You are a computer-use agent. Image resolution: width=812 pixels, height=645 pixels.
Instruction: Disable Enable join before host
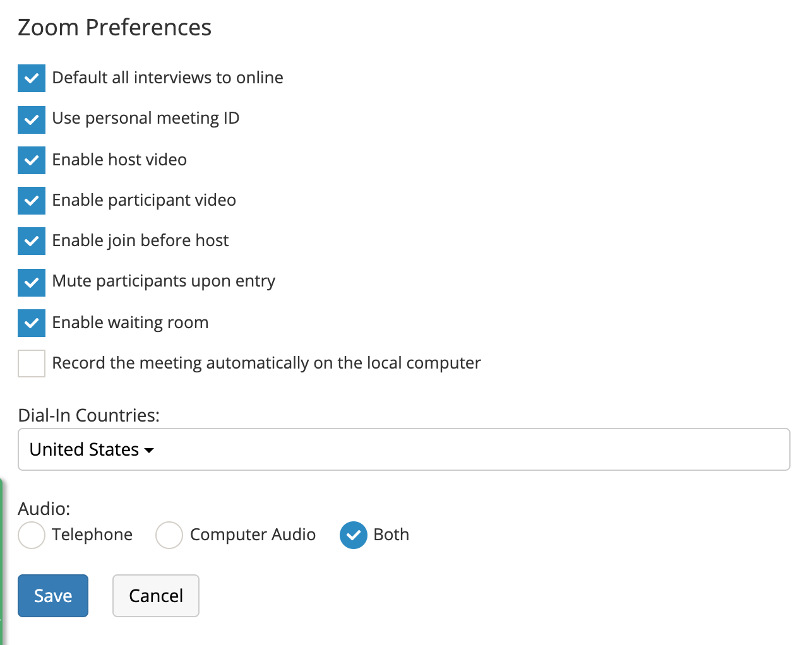click(x=31, y=241)
